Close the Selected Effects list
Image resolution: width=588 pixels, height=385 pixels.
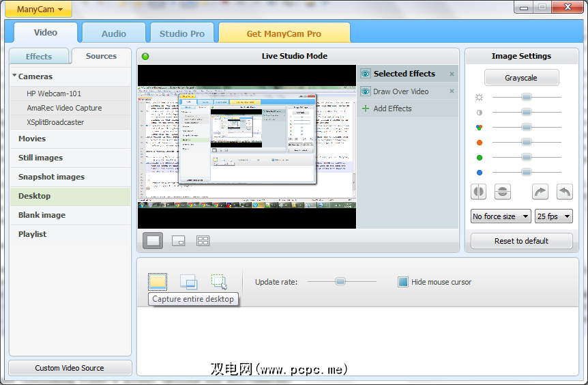[452, 74]
